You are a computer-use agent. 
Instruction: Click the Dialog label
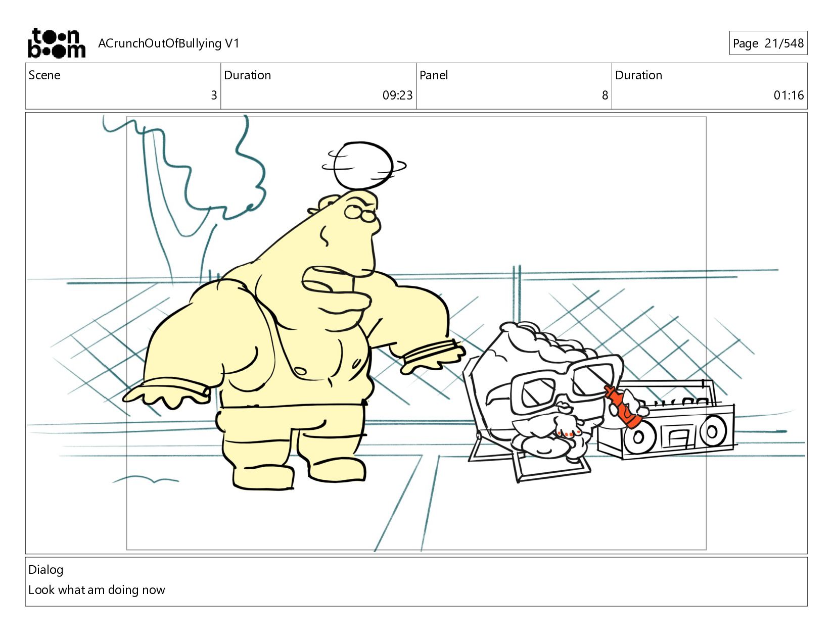coord(46,570)
